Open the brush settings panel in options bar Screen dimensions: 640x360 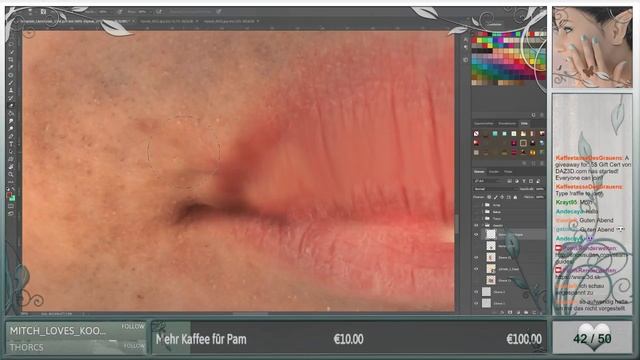pos(43,11)
